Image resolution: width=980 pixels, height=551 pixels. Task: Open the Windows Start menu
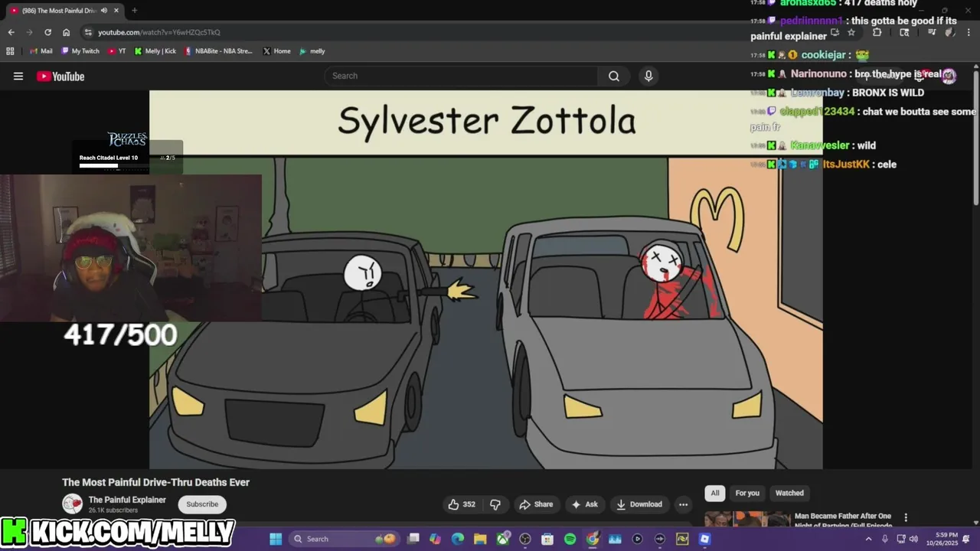276,539
